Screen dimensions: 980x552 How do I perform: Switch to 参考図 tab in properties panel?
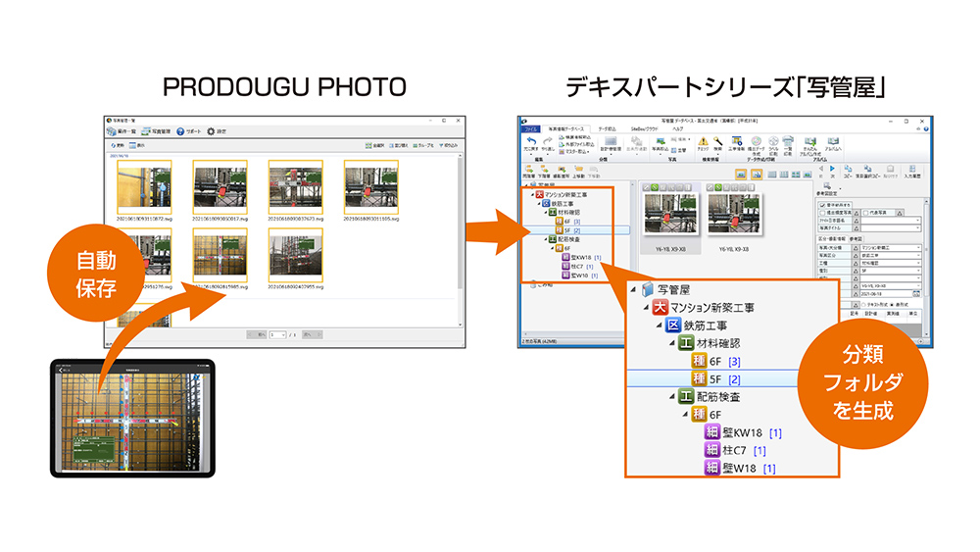click(x=856, y=239)
